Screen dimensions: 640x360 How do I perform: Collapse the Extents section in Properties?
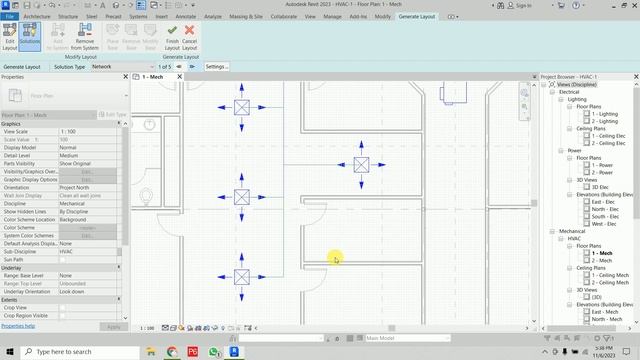[119, 300]
